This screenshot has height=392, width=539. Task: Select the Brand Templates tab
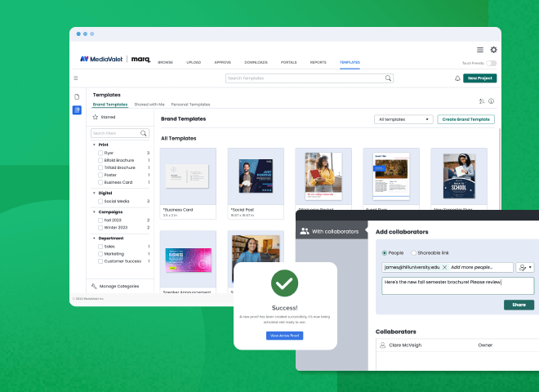click(x=110, y=105)
